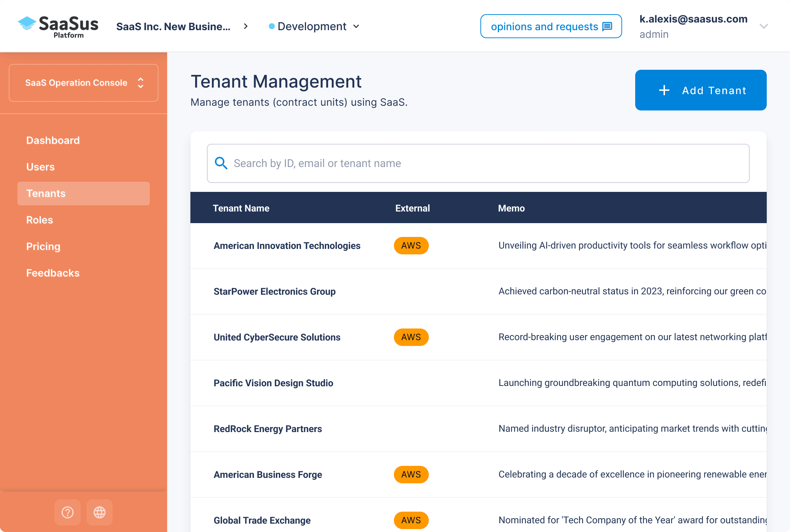The width and height of the screenshot is (790, 532).
Task: Click the AWS badge for United CyberSecure Solutions
Action: point(411,337)
